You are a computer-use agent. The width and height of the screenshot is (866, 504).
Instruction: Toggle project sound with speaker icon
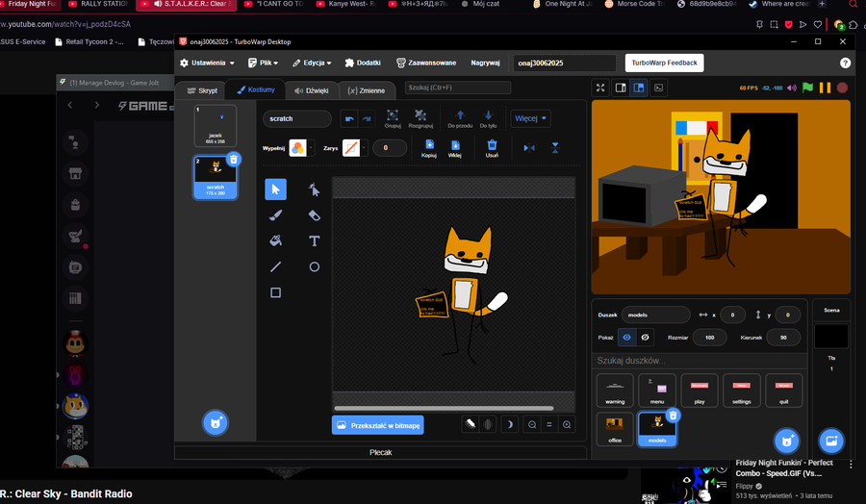(792, 88)
